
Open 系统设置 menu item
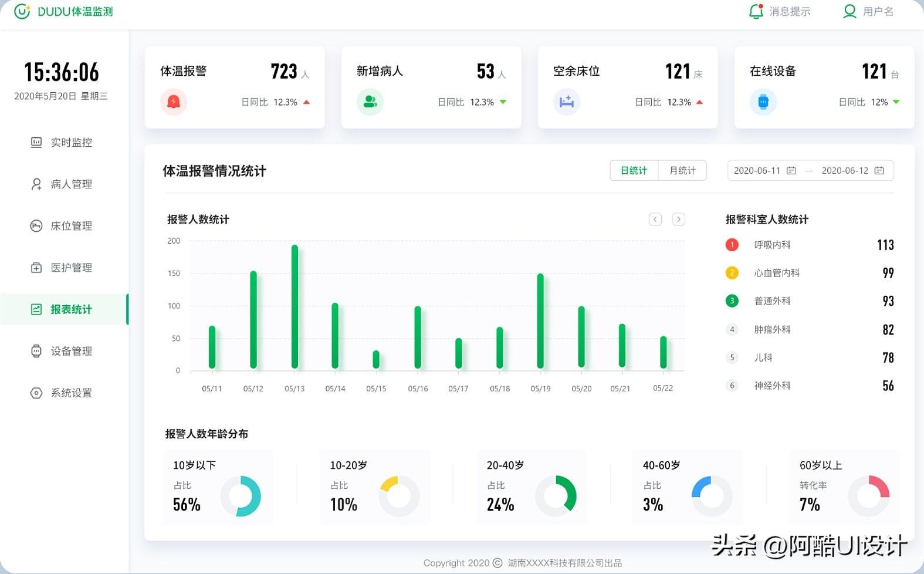pos(64,393)
